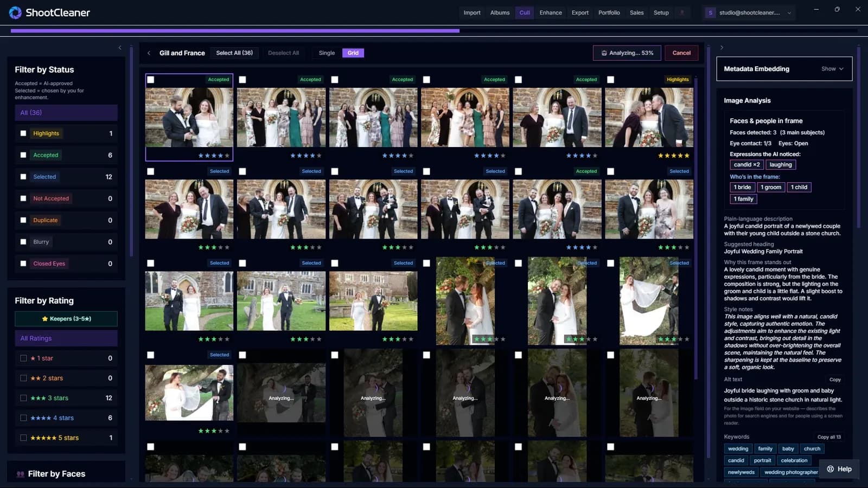
Task: Click the spinner icon in Analyzing 53% button
Action: (604, 53)
